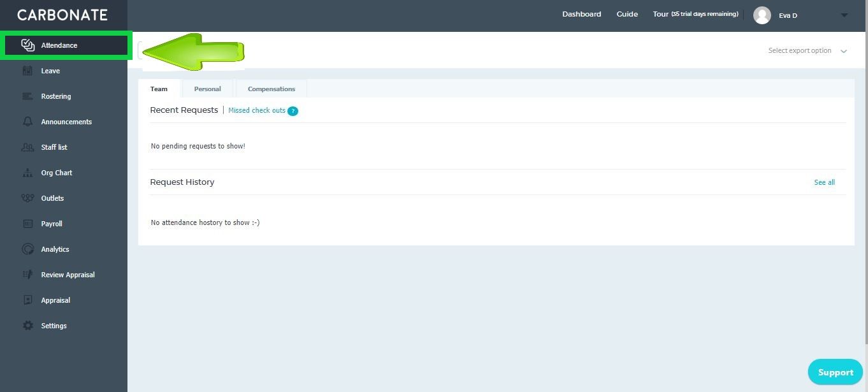Click the Eva D username
The height and width of the screenshot is (392, 868).
(788, 15)
